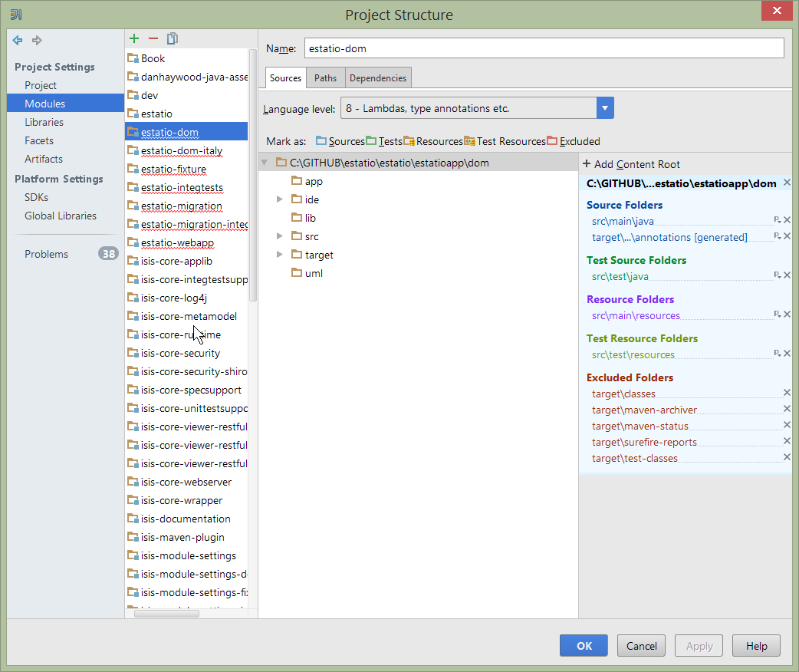Mark folder as Sources
The height and width of the screenshot is (672, 799).
(x=340, y=141)
